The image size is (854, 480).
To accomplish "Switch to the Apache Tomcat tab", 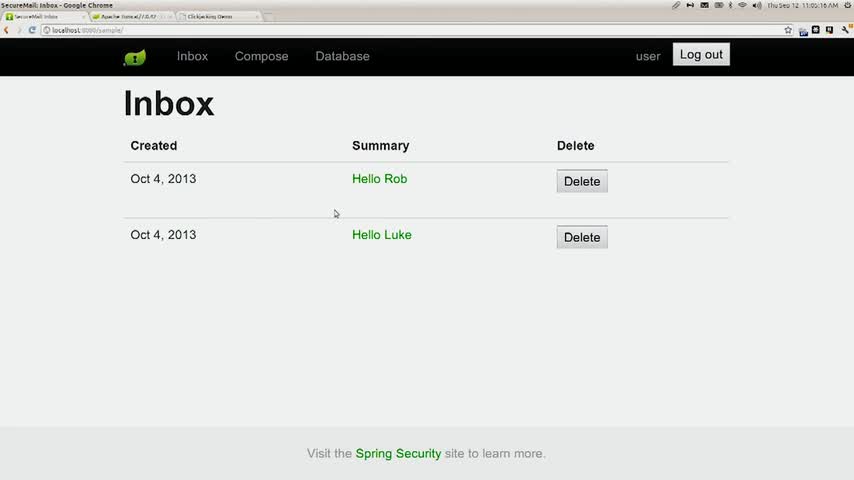I will coord(128,17).
